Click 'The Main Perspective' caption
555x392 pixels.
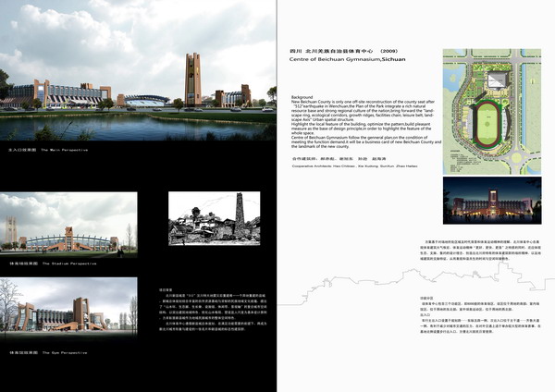click(65, 150)
